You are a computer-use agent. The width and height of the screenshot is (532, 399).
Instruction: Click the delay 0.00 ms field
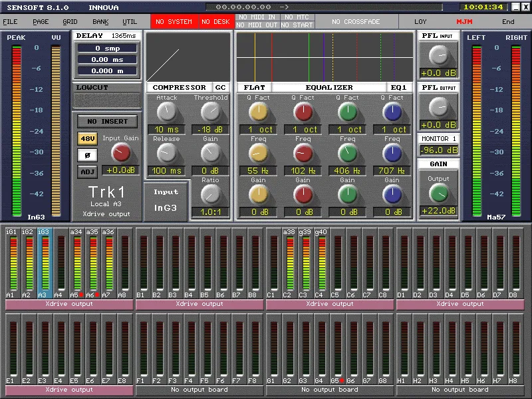click(107, 59)
